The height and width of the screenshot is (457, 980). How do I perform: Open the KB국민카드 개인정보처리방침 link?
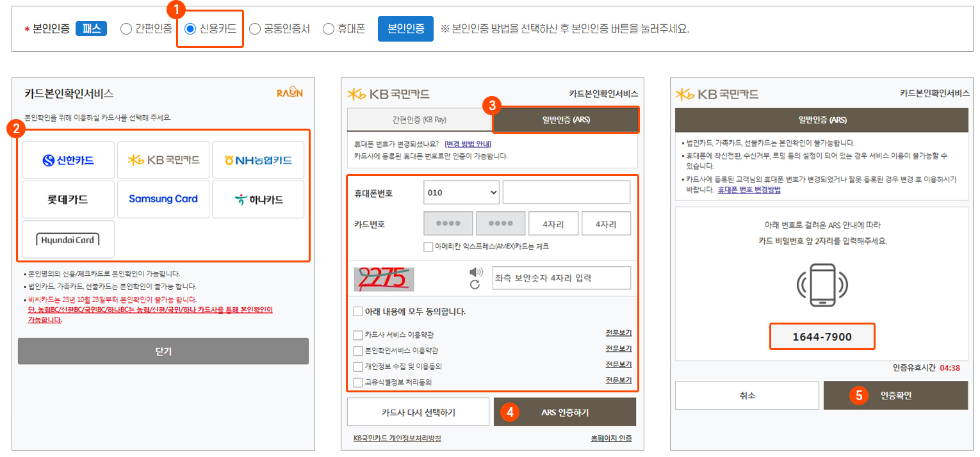coord(397,438)
